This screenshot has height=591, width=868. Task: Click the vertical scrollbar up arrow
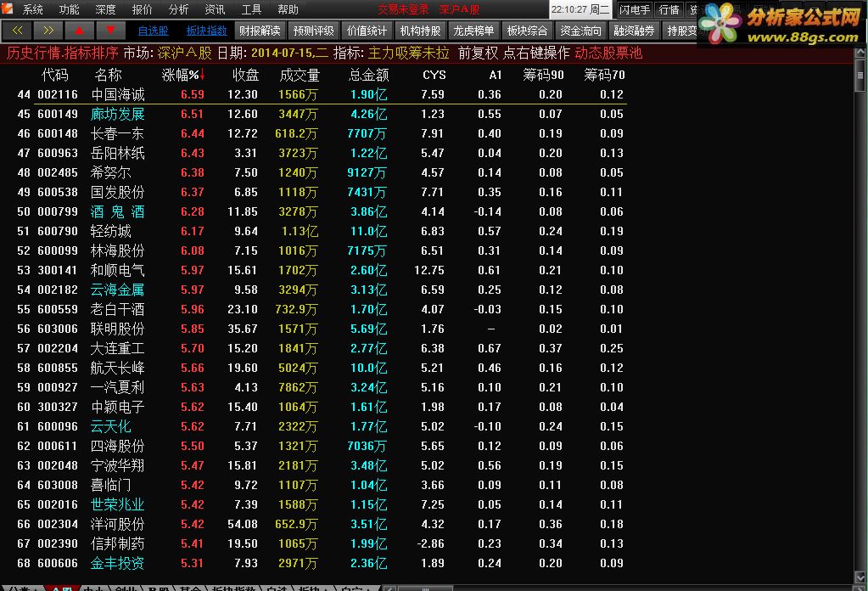click(x=860, y=53)
